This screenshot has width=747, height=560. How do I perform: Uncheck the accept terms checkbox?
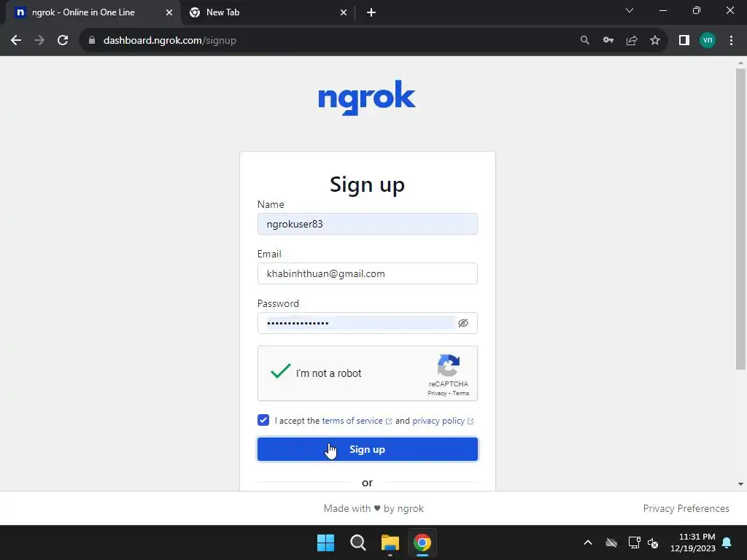(x=263, y=420)
